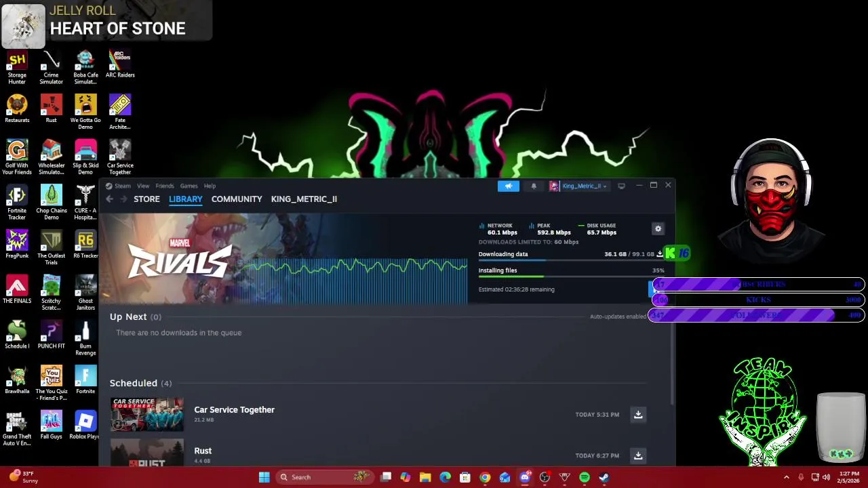This screenshot has height=488, width=868.
Task: Open weather widget showing 33°F Sunny
Action: tap(24, 477)
